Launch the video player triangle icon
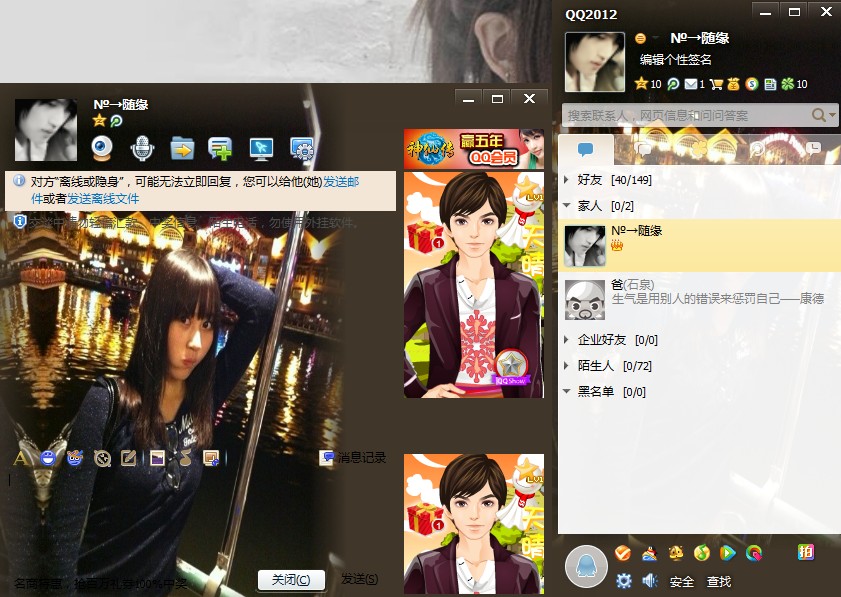This screenshot has width=841, height=597. [727, 552]
